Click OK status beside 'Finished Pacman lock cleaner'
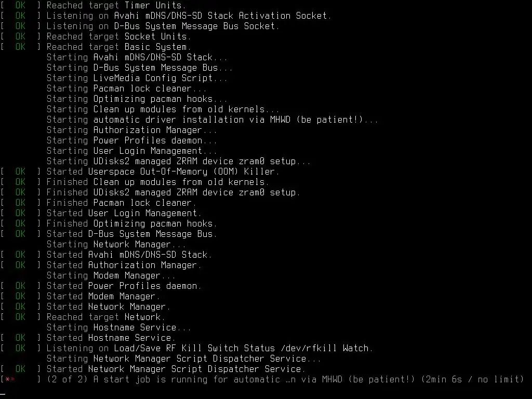Screen dimensions: 532x399 (20, 203)
